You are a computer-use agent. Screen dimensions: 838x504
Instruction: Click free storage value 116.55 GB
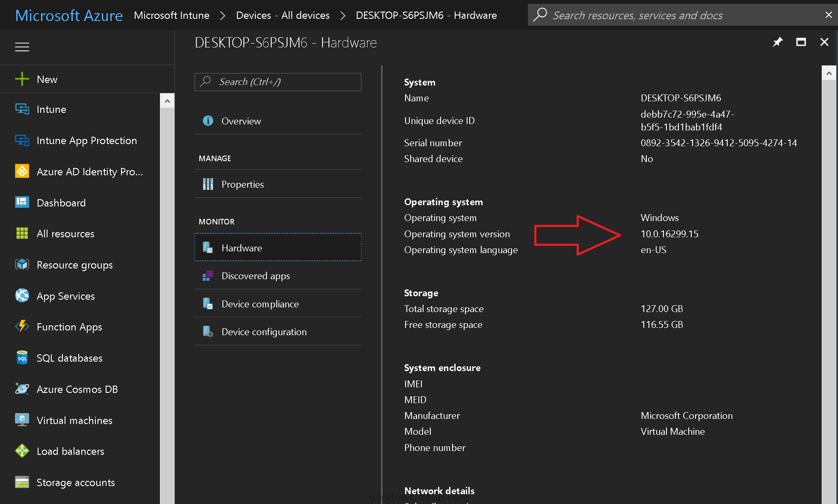[662, 324]
